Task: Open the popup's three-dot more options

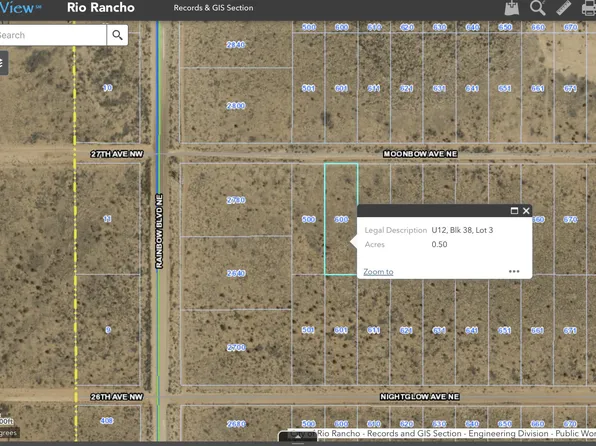Action: coord(514,271)
